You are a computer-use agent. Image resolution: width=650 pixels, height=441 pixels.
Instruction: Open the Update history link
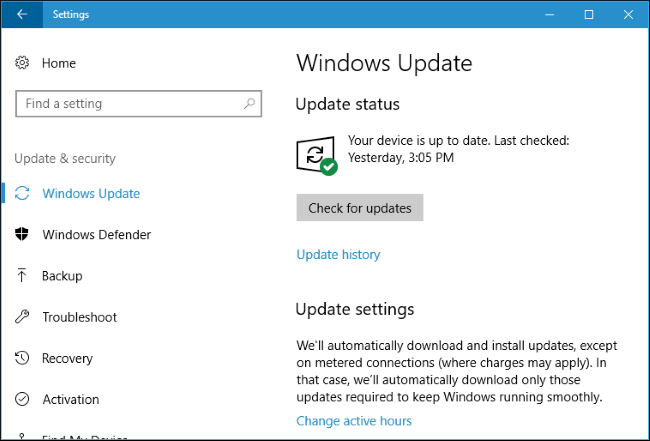[x=338, y=254]
